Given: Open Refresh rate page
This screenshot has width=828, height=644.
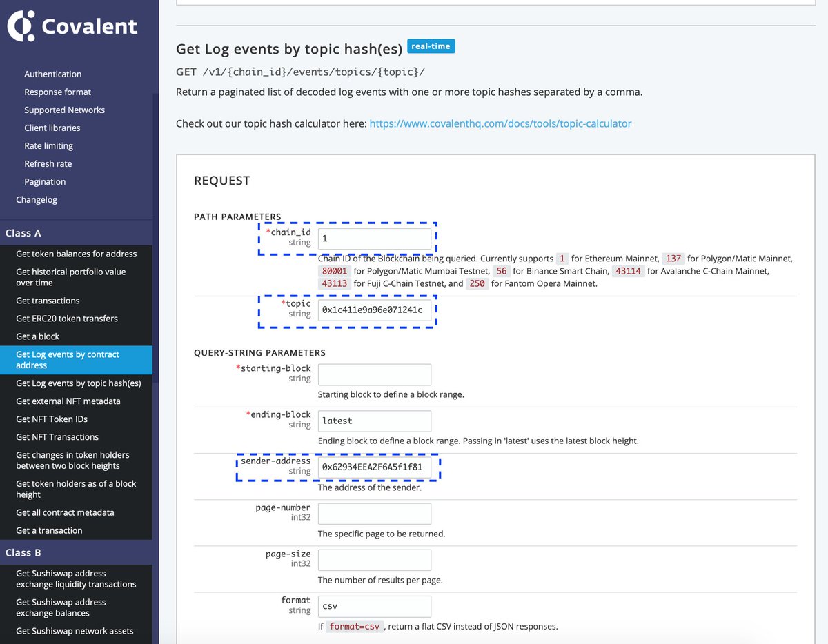Looking at the screenshot, I should point(48,163).
